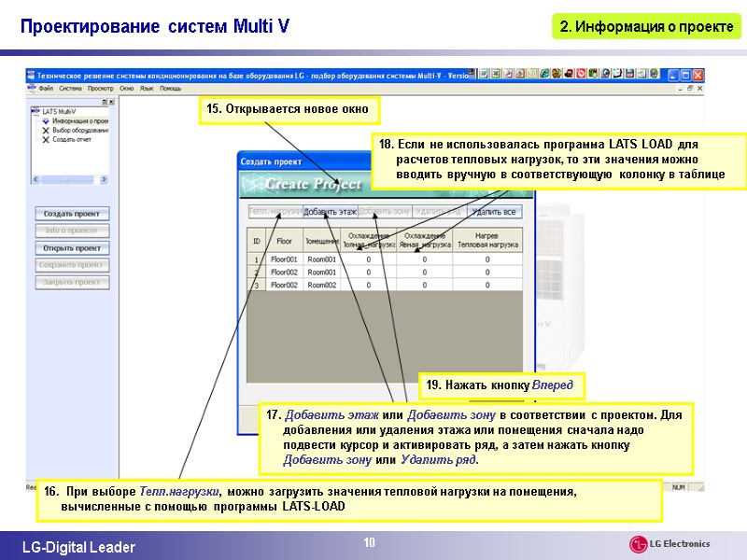Select the LATS Multi-V tree root
Viewport: 747px width, 560px height.
pyautogui.click(x=59, y=111)
